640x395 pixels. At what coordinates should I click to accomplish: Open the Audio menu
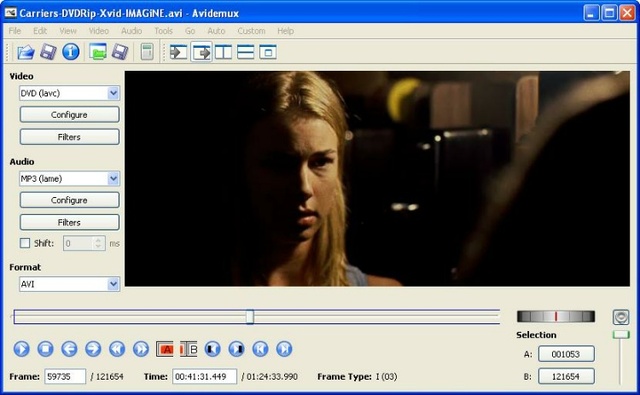(x=131, y=31)
